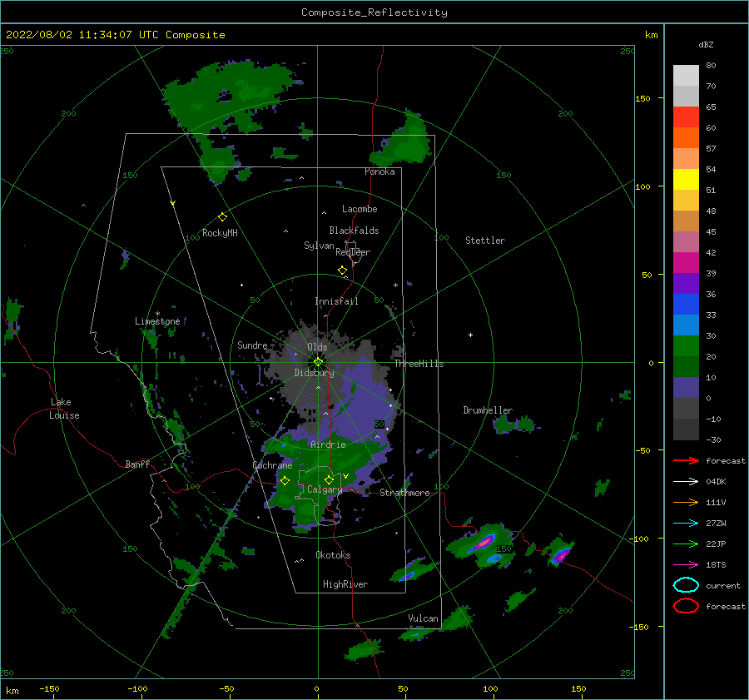Click the Okotoks town label

coord(333,555)
